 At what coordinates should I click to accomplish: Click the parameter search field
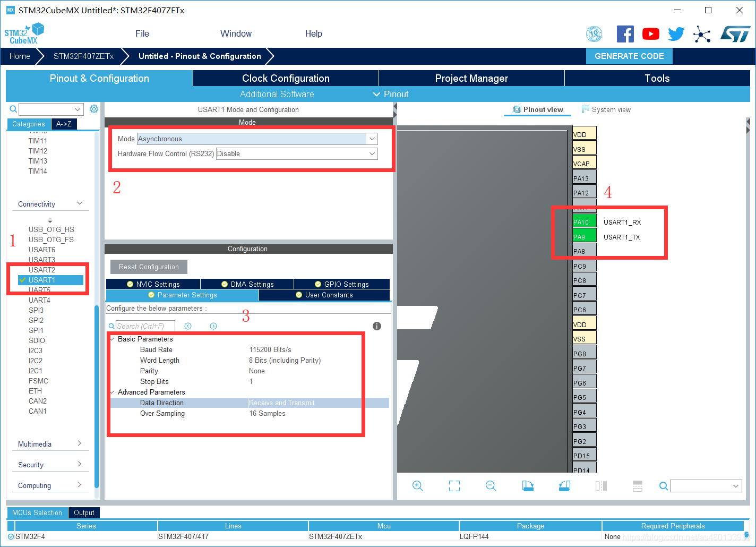click(145, 326)
